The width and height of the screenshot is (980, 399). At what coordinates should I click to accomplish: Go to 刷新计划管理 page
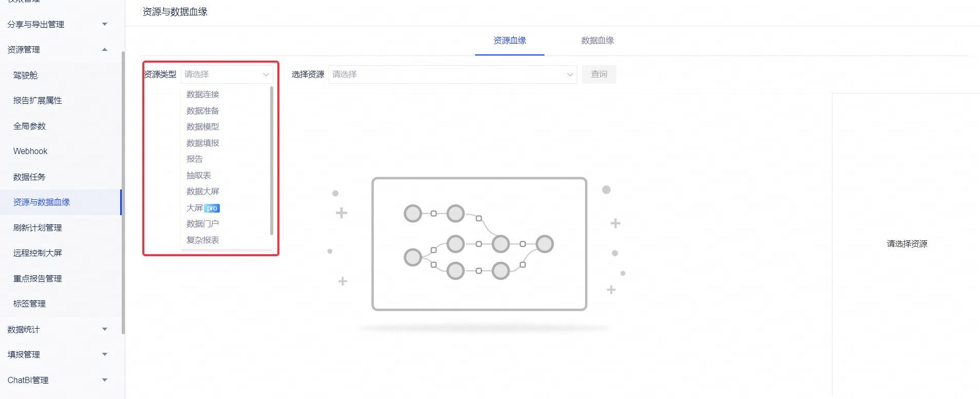37,228
